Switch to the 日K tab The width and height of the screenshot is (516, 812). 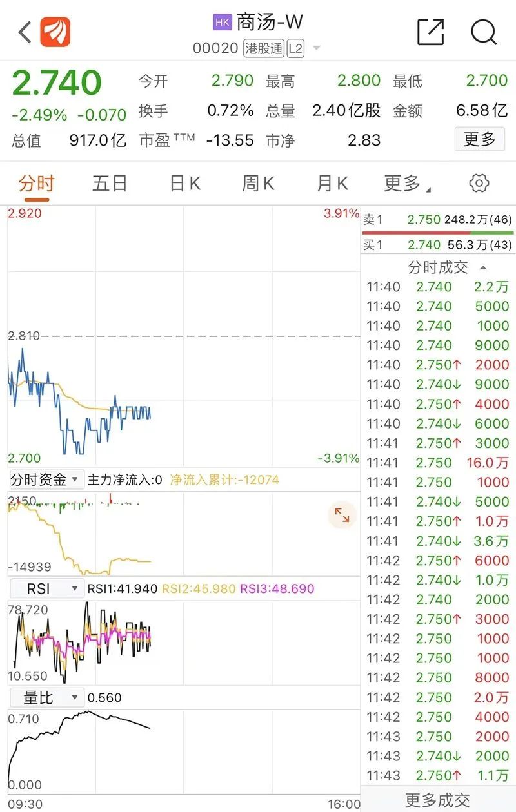pos(185,184)
